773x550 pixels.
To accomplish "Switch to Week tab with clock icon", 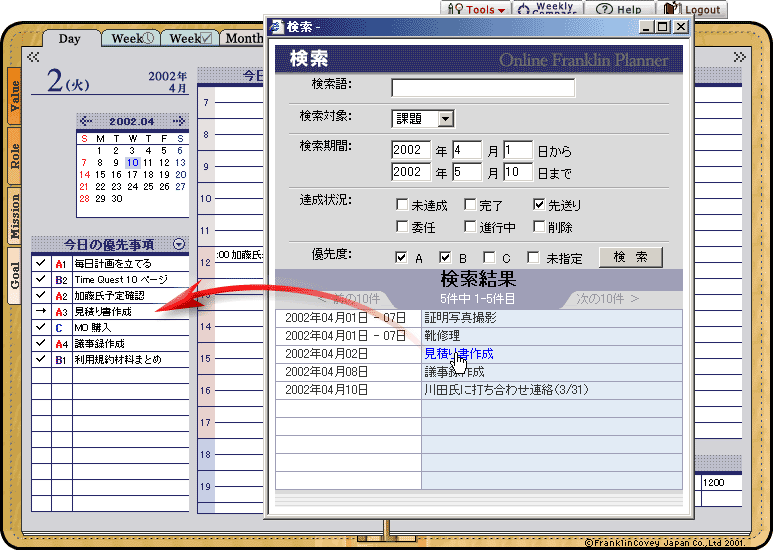I will pyautogui.click(x=132, y=38).
